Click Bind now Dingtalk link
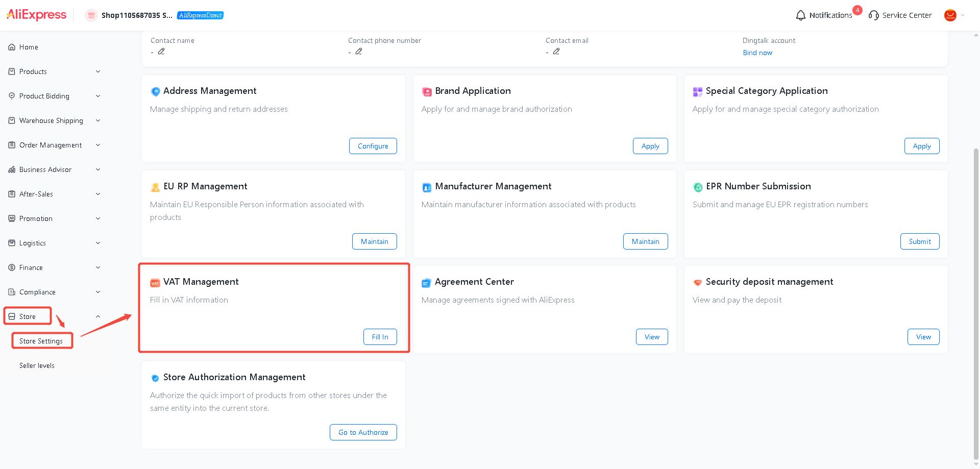980x469 pixels. click(x=757, y=53)
